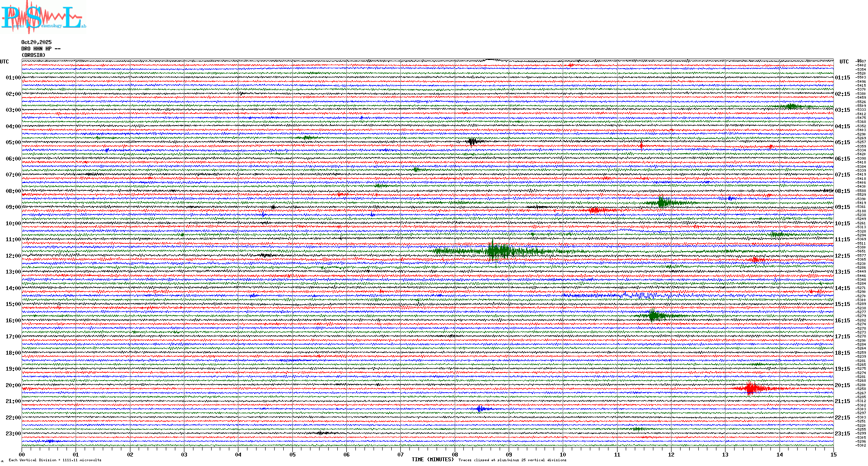Click the minute 08 tick label at bottom
Image resolution: width=868 pixels, height=466 pixels.
(455, 454)
